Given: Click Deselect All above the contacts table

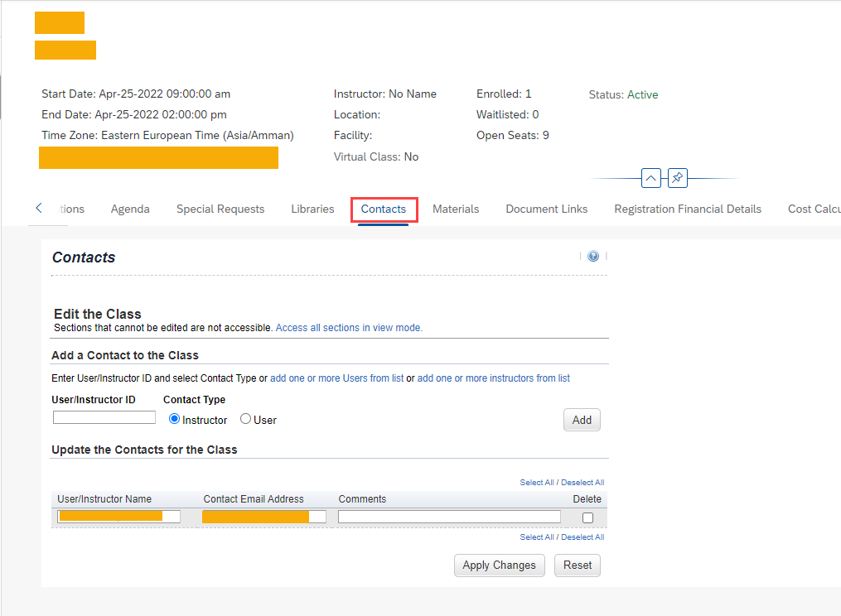Looking at the screenshot, I should (x=582, y=483).
